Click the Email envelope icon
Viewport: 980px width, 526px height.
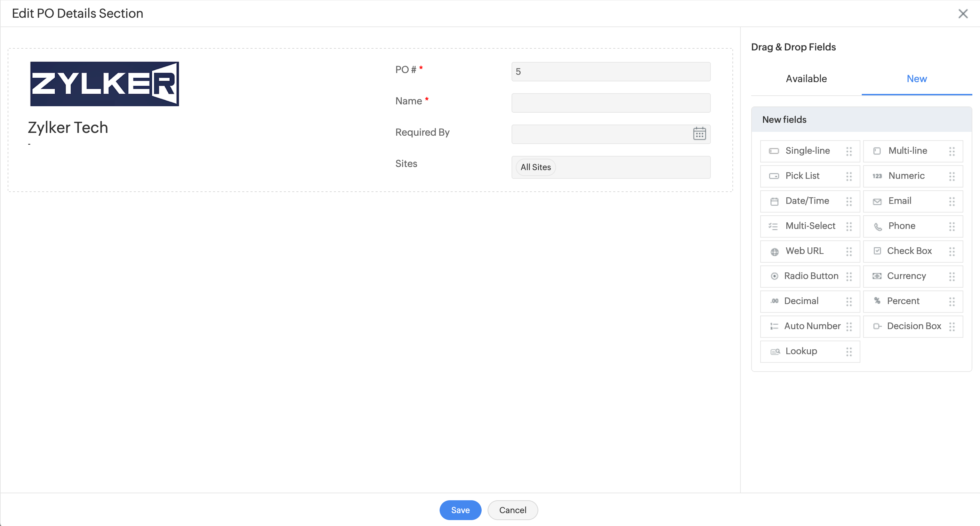tap(877, 201)
